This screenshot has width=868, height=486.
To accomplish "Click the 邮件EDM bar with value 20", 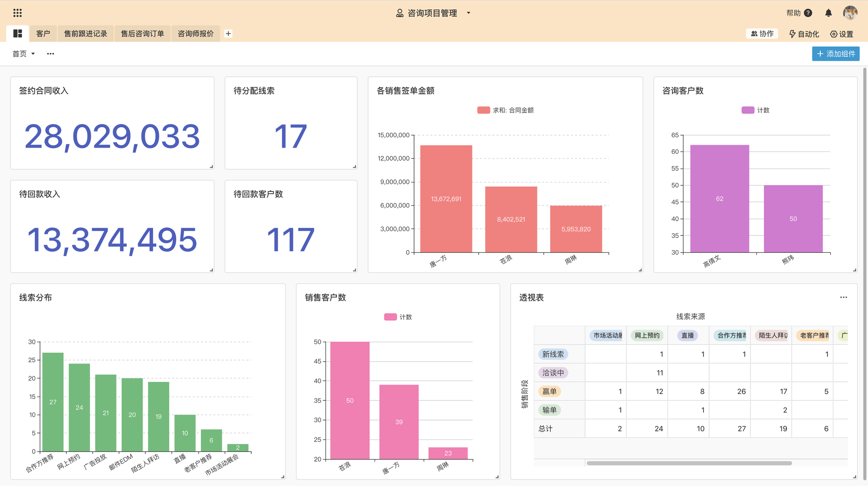I will tap(132, 415).
